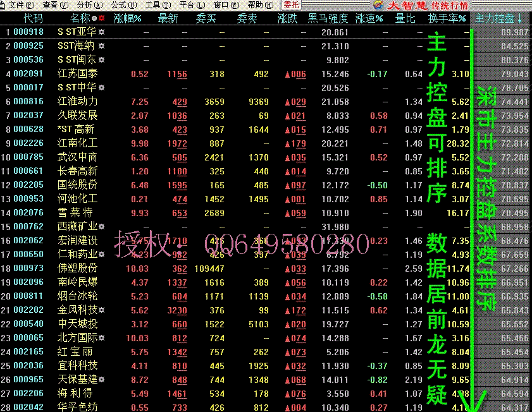
Task: Open the 文件(F) menu
Action: point(21,5)
